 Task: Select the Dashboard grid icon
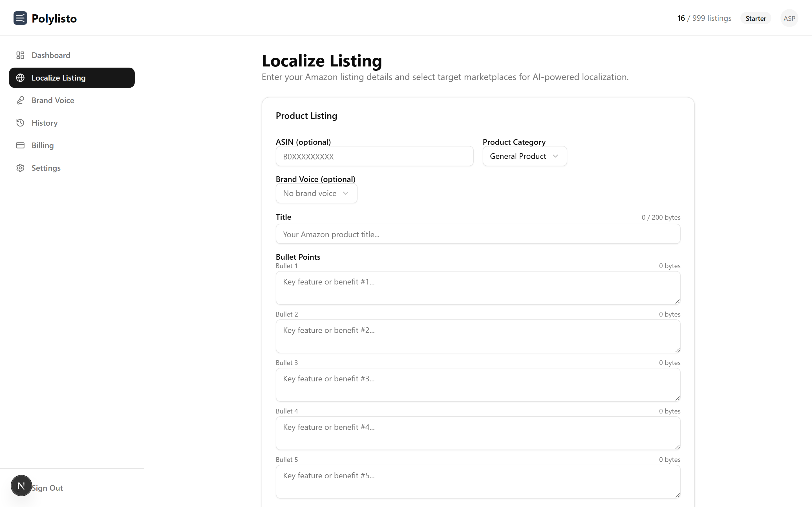(x=20, y=55)
